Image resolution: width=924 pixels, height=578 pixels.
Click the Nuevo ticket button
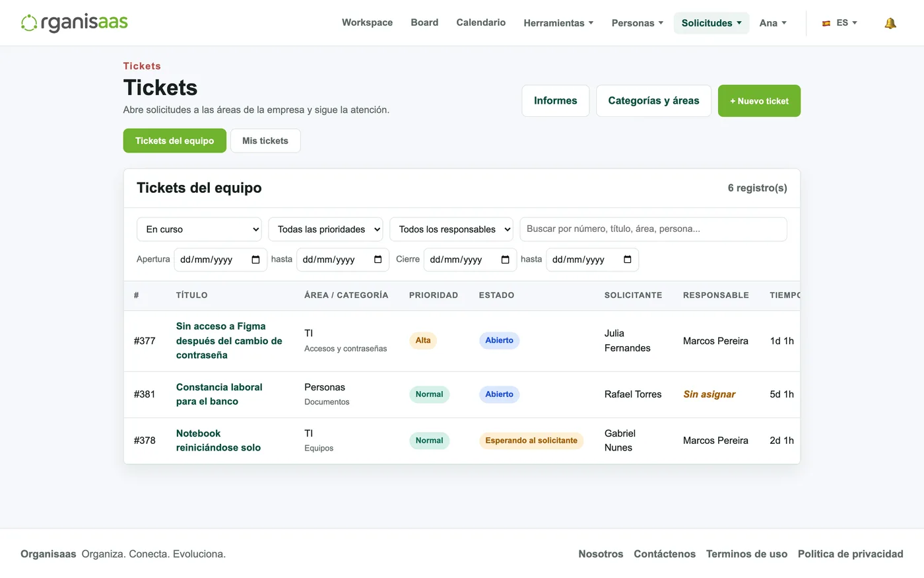[x=759, y=101]
